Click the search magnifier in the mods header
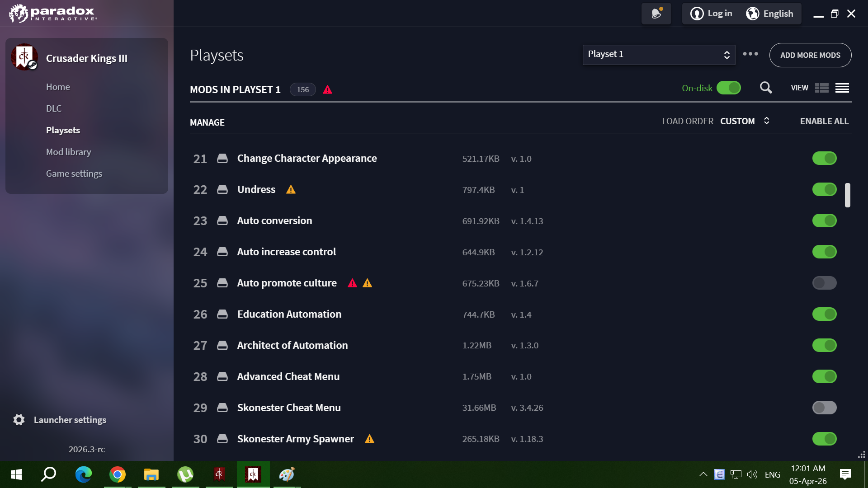Viewport: 868px width, 488px height. point(766,88)
